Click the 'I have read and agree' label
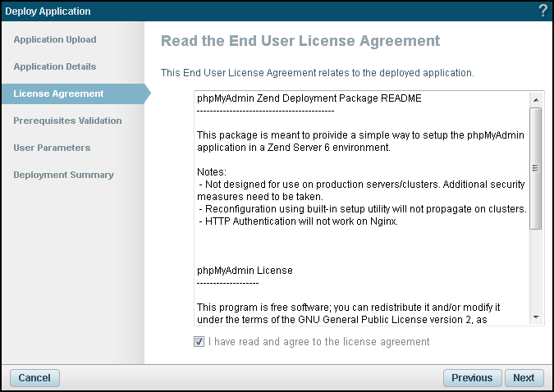 319,341
